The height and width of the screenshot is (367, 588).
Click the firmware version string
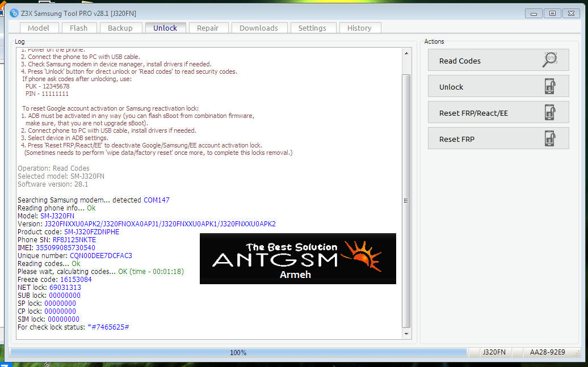point(160,224)
